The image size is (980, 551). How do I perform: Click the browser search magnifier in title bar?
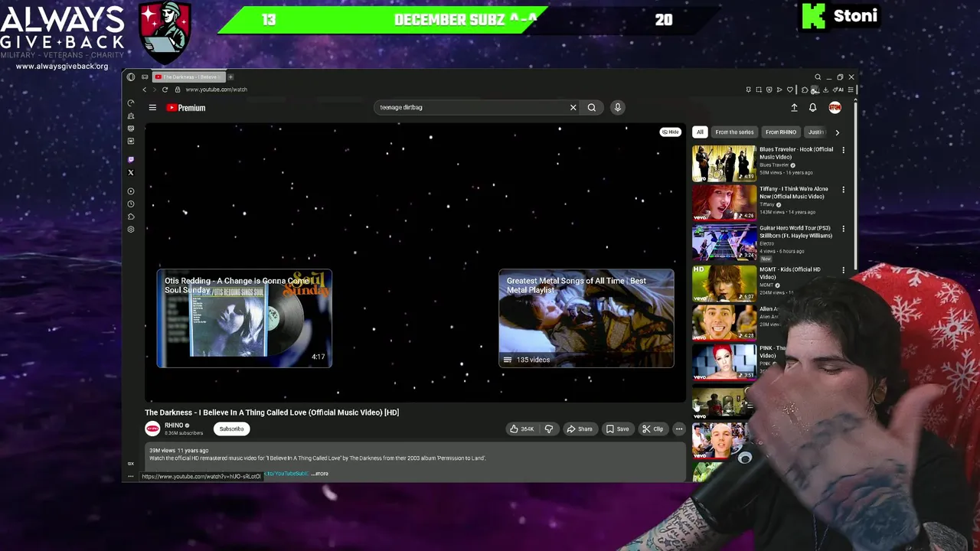[818, 77]
